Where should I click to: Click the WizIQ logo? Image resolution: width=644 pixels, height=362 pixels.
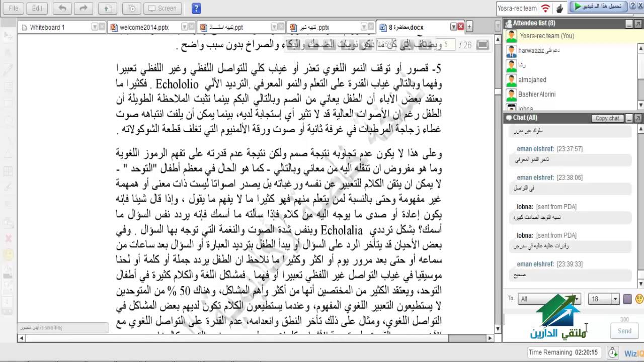tap(634, 353)
